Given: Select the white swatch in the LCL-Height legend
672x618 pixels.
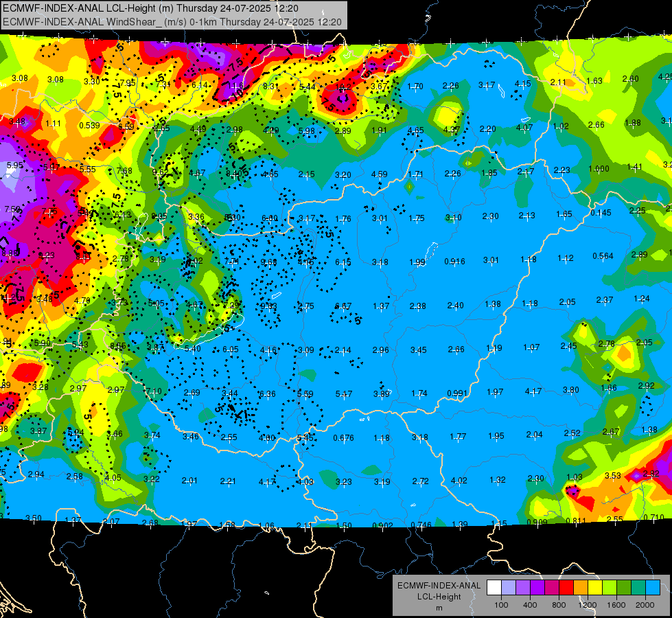Looking at the screenshot, I should 494,588.
